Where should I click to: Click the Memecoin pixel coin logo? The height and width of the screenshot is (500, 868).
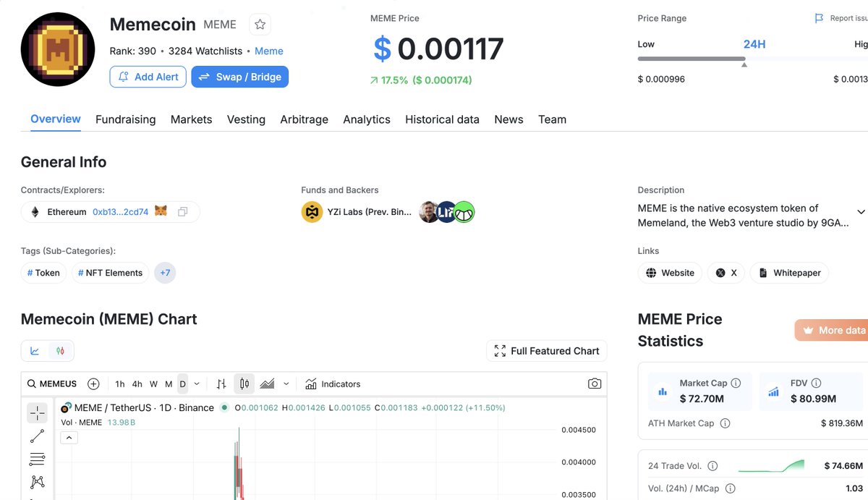[58, 49]
